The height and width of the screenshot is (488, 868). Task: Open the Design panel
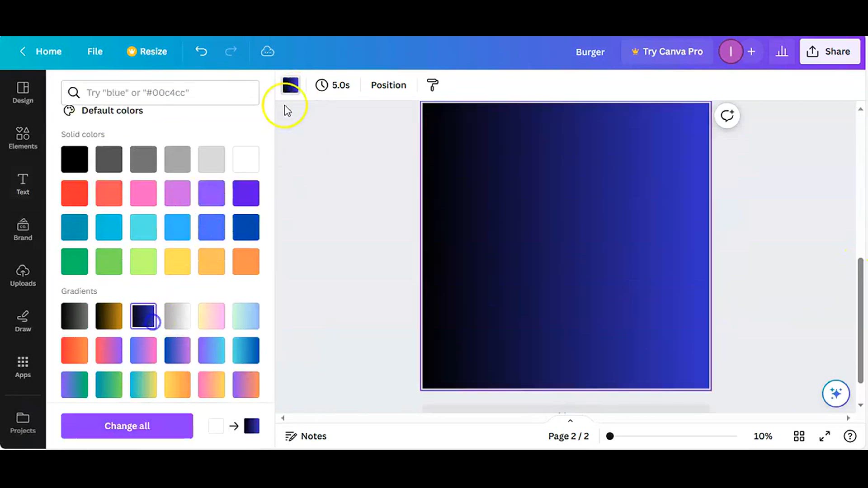point(23,93)
